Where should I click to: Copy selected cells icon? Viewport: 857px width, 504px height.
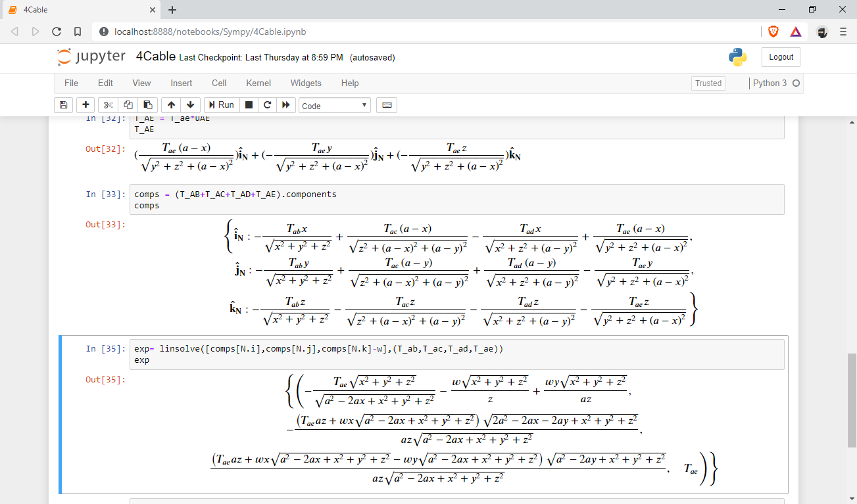pyautogui.click(x=128, y=105)
